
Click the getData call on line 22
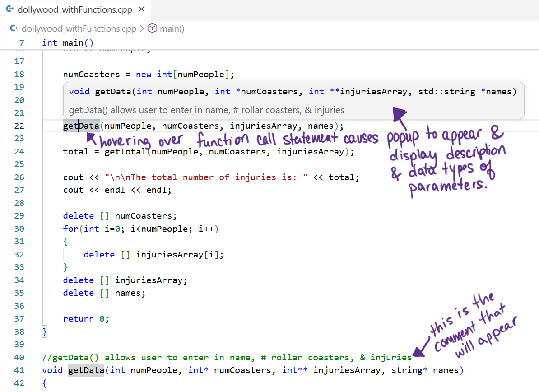pos(81,126)
